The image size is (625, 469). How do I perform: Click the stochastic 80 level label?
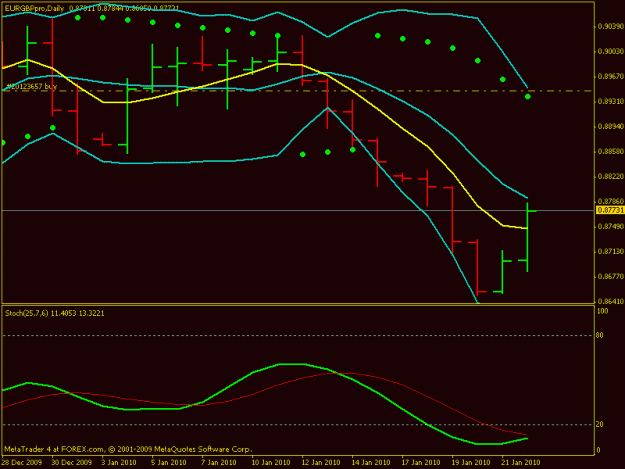[x=599, y=336]
